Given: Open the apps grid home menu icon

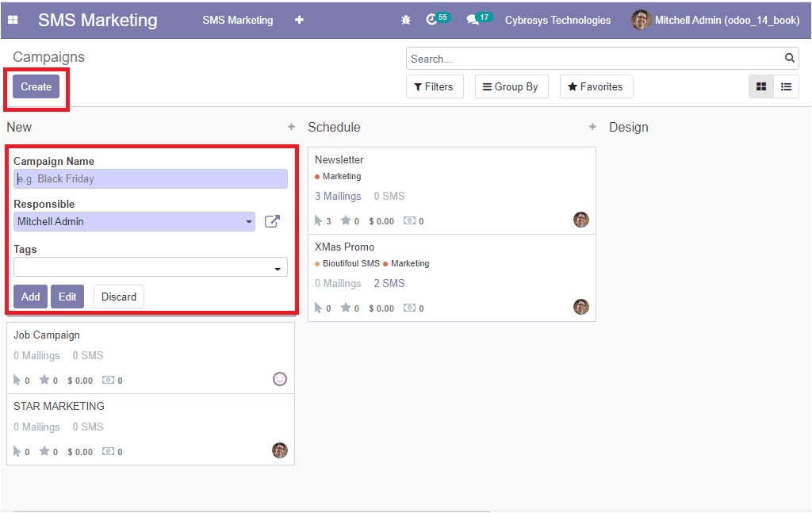Looking at the screenshot, I should [x=13, y=20].
